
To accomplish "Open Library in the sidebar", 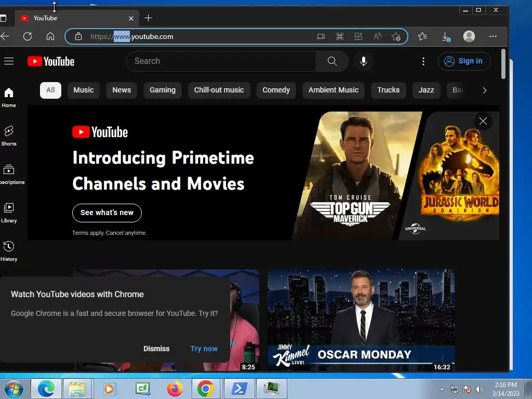I will (9, 212).
